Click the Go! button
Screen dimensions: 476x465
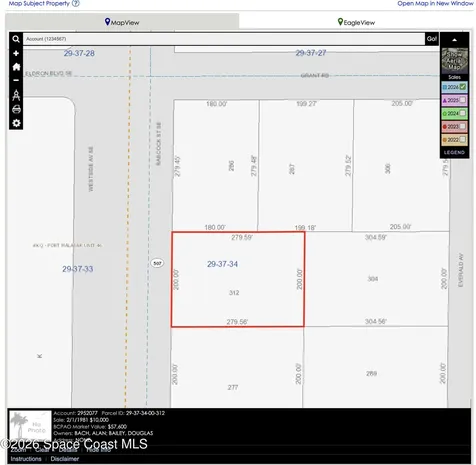pos(432,39)
